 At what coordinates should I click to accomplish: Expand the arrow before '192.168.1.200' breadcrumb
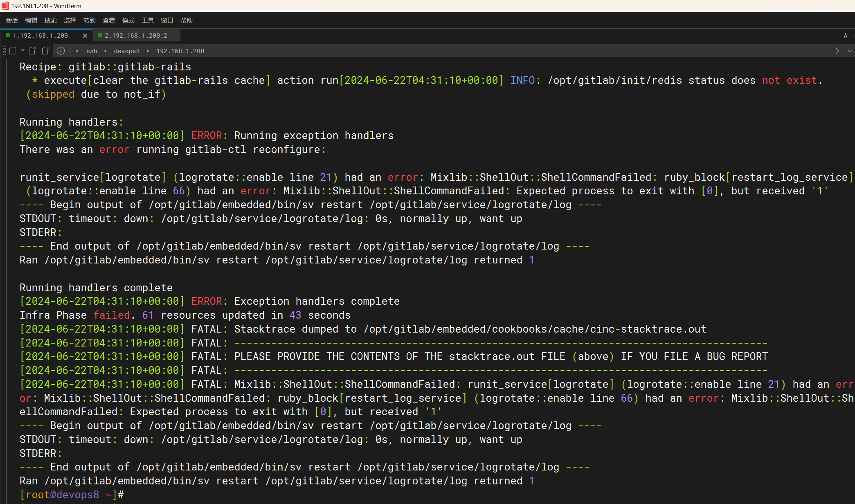coord(148,51)
